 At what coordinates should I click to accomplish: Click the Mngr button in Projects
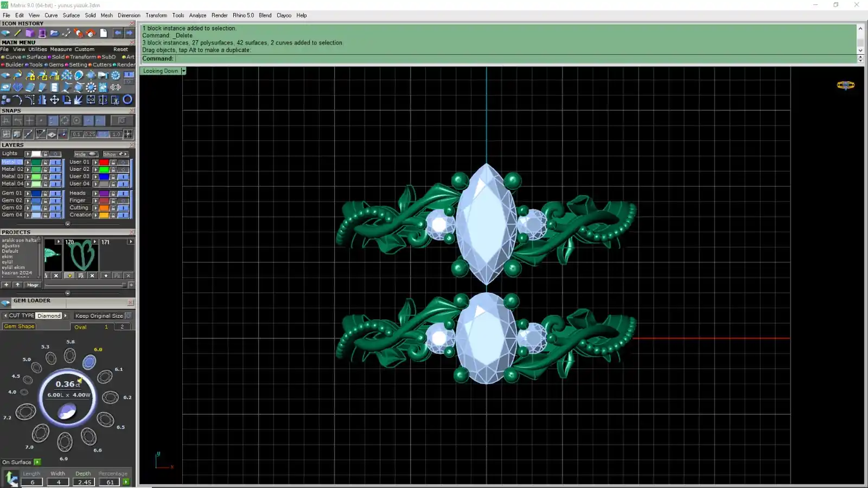(x=33, y=285)
